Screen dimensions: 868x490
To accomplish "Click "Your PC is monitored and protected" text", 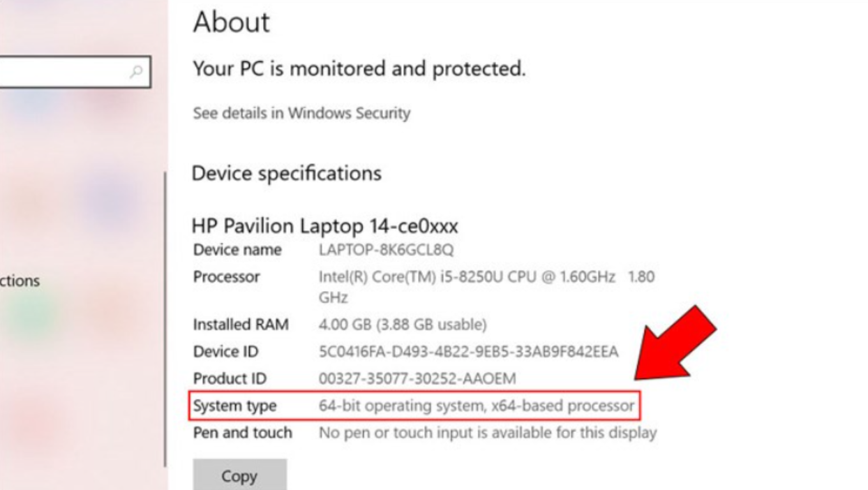I will [x=359, y=68].
